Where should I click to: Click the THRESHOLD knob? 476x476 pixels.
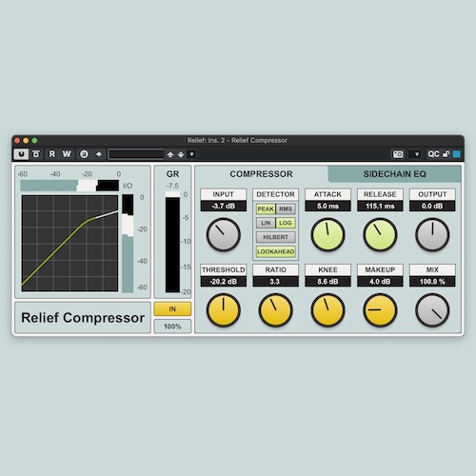point(224,310)
